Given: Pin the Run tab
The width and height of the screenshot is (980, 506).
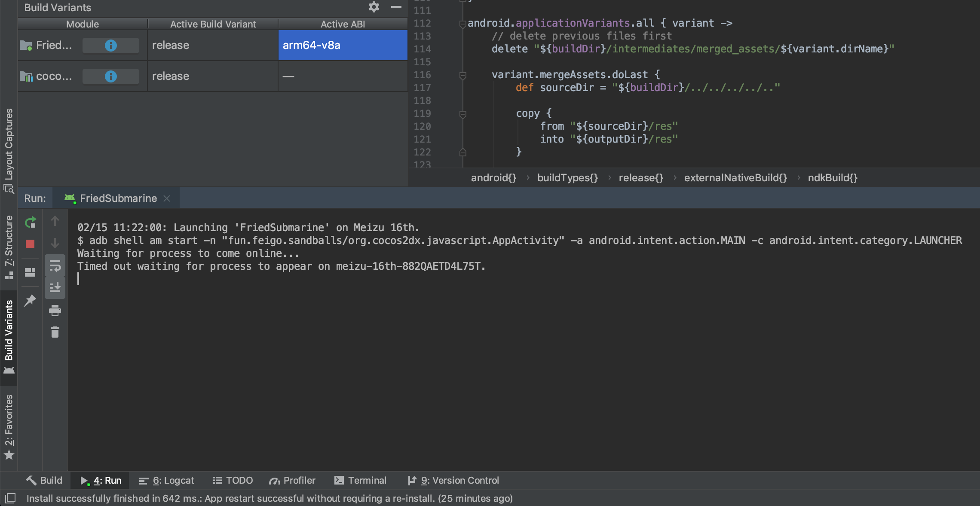Looking at the screenshot, I should pyautogui.click(x=30, y=300).
